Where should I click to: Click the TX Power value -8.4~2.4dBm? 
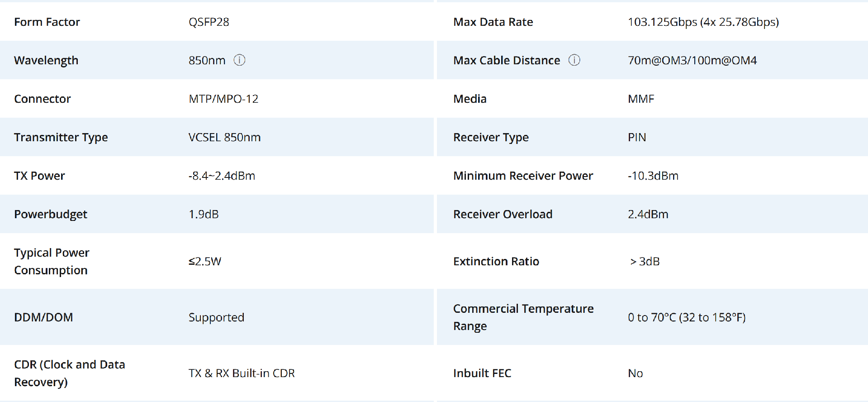click(222, 176)
